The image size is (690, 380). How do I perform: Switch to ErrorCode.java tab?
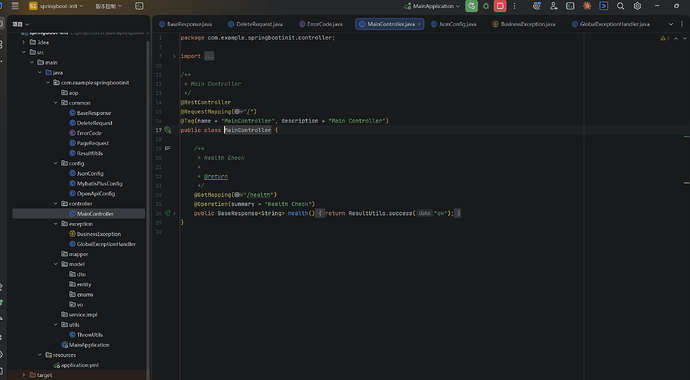[321, 24]
